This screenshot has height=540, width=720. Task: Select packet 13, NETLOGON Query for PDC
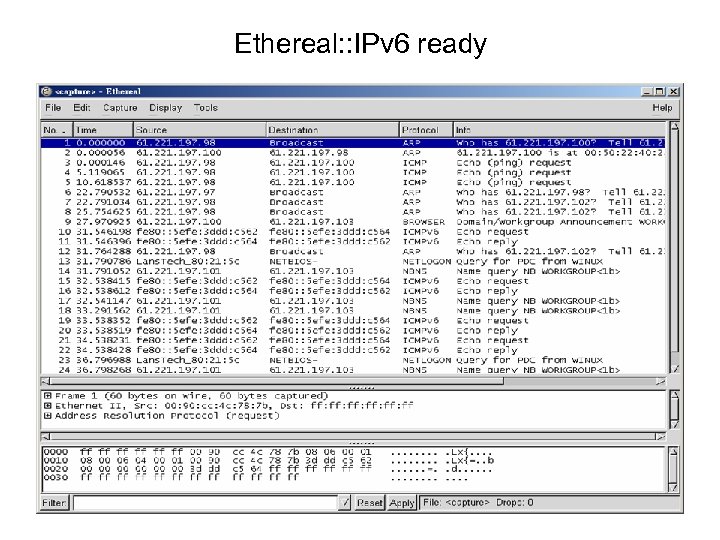(353, 261)
